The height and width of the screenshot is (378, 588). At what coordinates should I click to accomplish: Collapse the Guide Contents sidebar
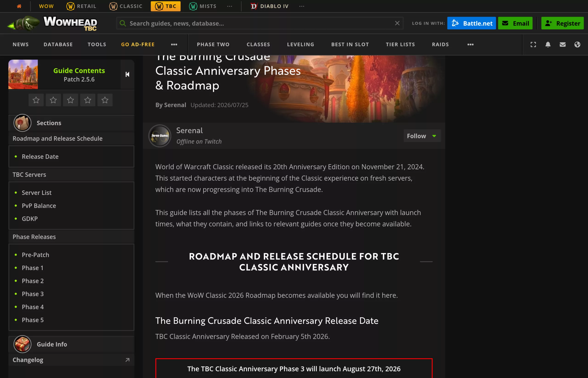(x=127, y=74)
